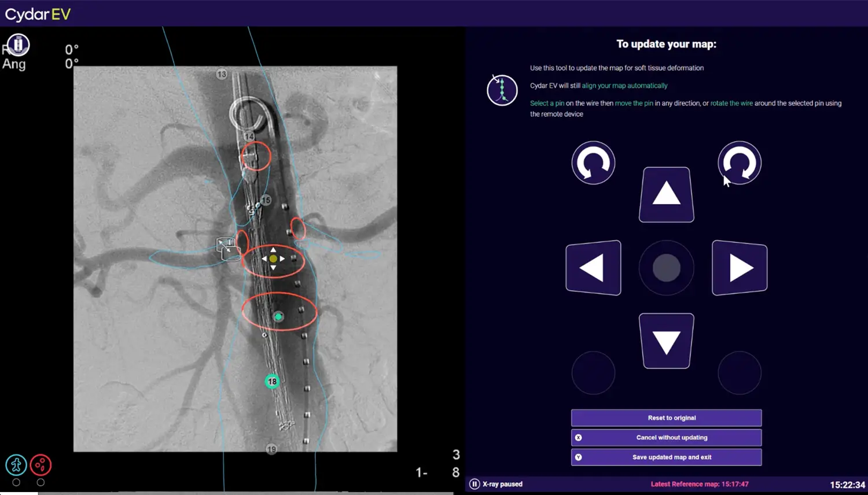Click 'rotate the wire' highlighted text
The image size is (868, 495).
click(731, 103)
